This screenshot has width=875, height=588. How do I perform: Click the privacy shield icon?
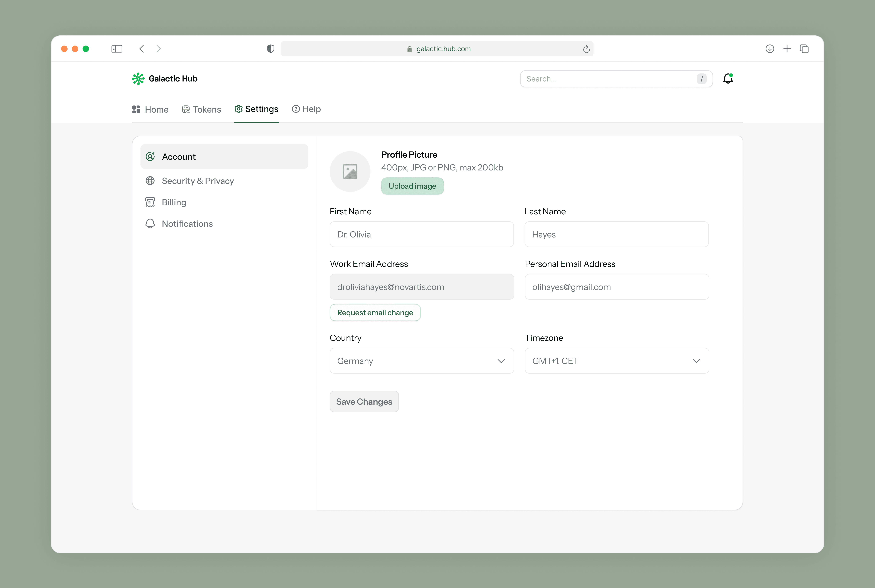tap(270, 49)
